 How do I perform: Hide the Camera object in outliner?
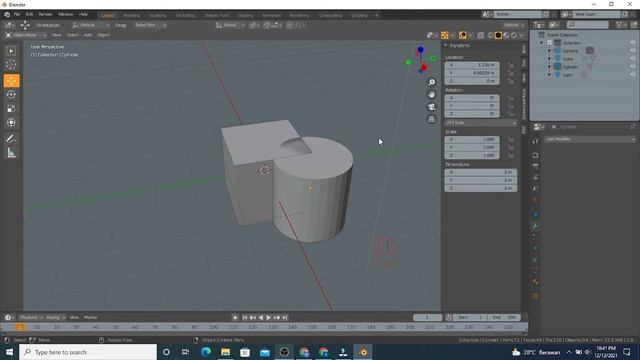633,51
